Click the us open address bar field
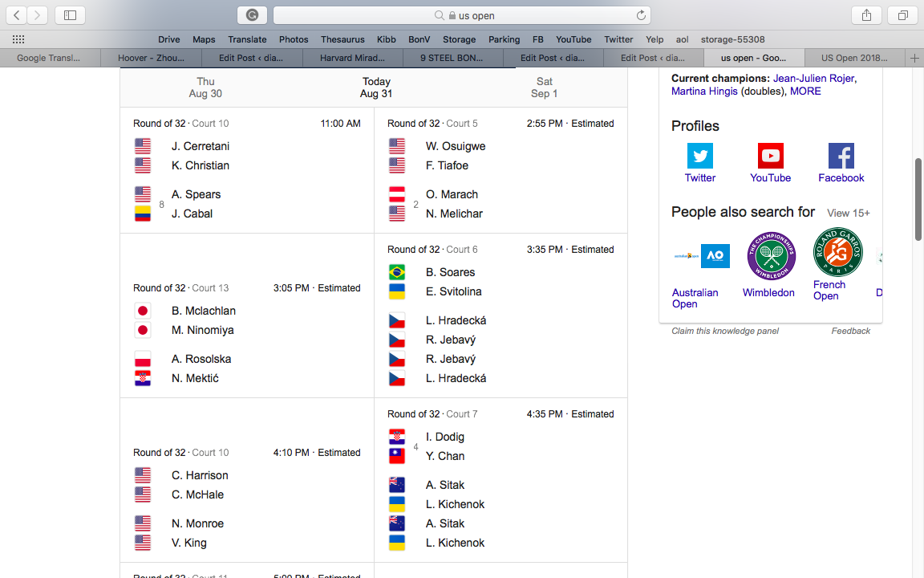Viewport: 924px width, 578px height. (461, 15)
